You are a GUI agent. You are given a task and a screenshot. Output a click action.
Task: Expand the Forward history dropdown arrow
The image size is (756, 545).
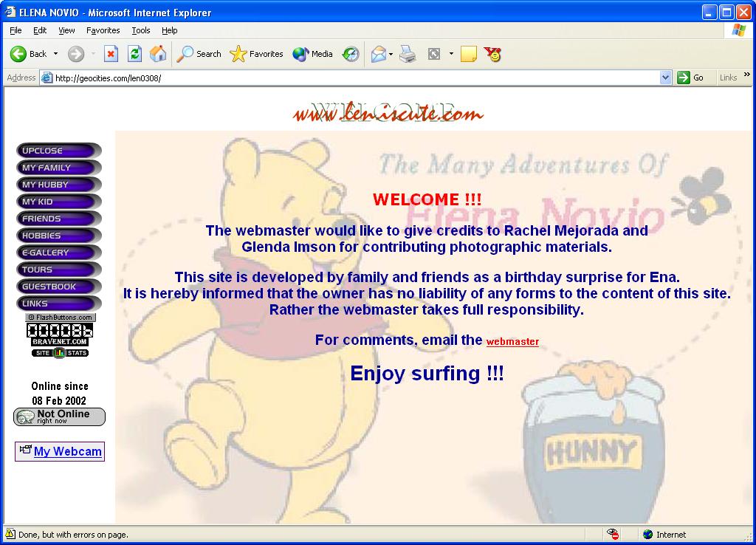click(x=93, y=54)
